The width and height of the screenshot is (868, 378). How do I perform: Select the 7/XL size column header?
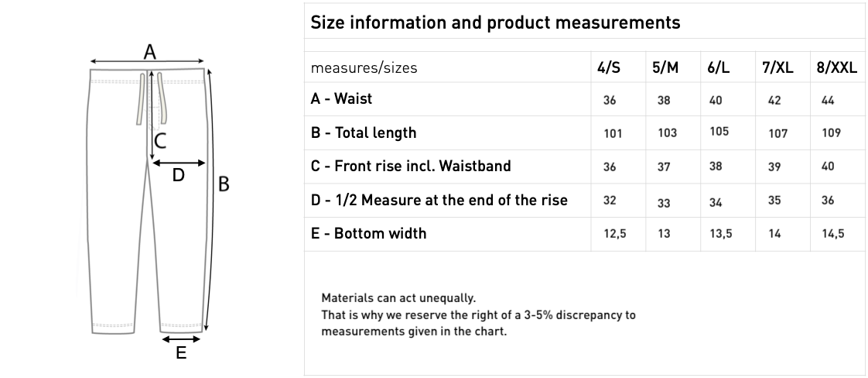click(777, 67)
